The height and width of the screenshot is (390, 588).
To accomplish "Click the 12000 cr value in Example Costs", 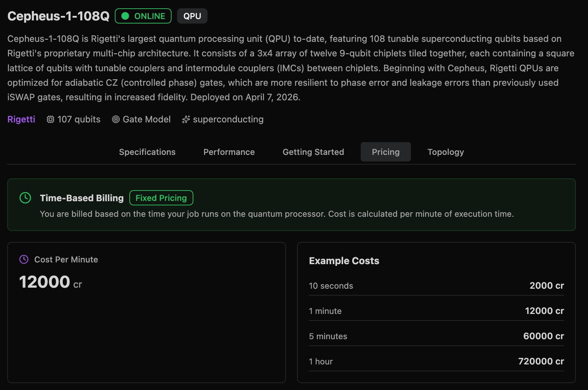I will click(x=544, y=311).
